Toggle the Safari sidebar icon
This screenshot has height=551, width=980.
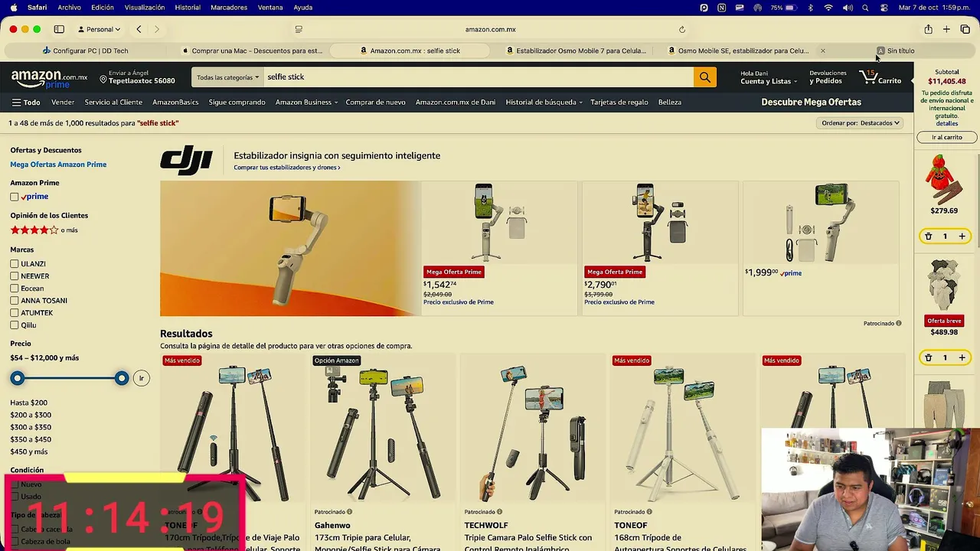[59, 29]
